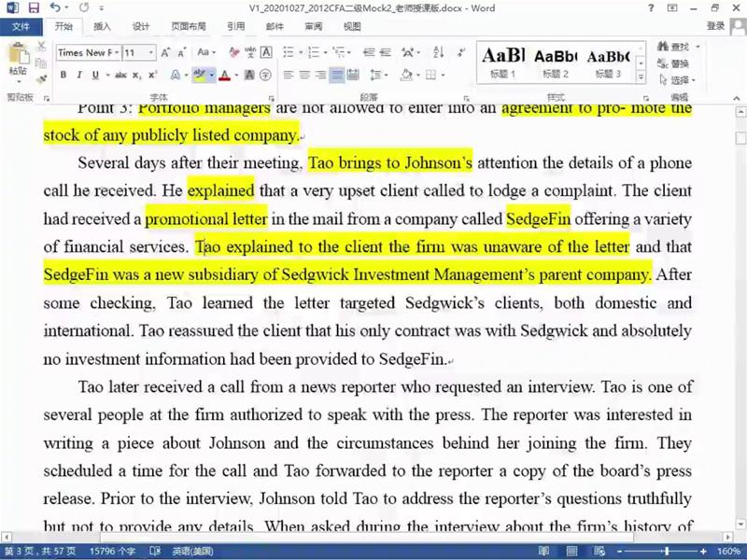Switch to the 设计 (Design) tab
Viewport: 747px width, 560px height.
[x=141, y=27]
